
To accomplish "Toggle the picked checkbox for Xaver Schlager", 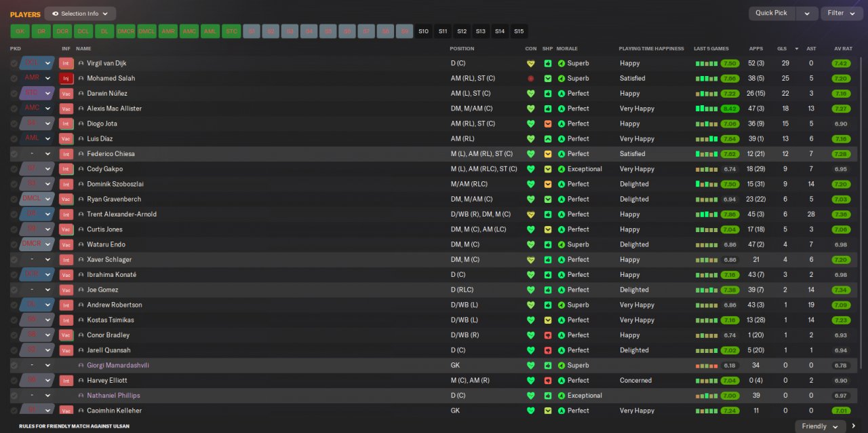I will [x=14, y=259].
